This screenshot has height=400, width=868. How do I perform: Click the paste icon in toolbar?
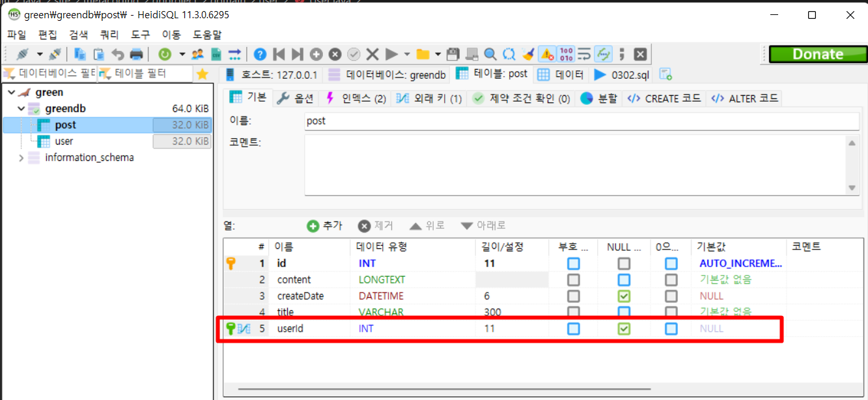99,54
